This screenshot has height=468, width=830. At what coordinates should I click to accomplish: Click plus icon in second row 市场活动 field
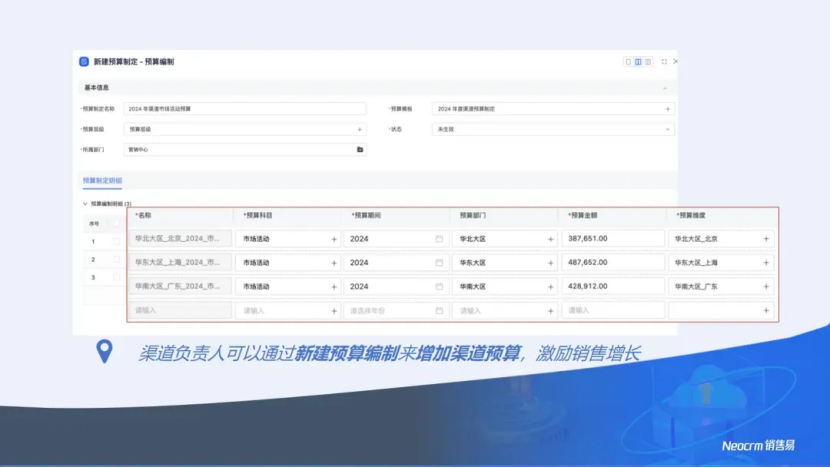333,263
